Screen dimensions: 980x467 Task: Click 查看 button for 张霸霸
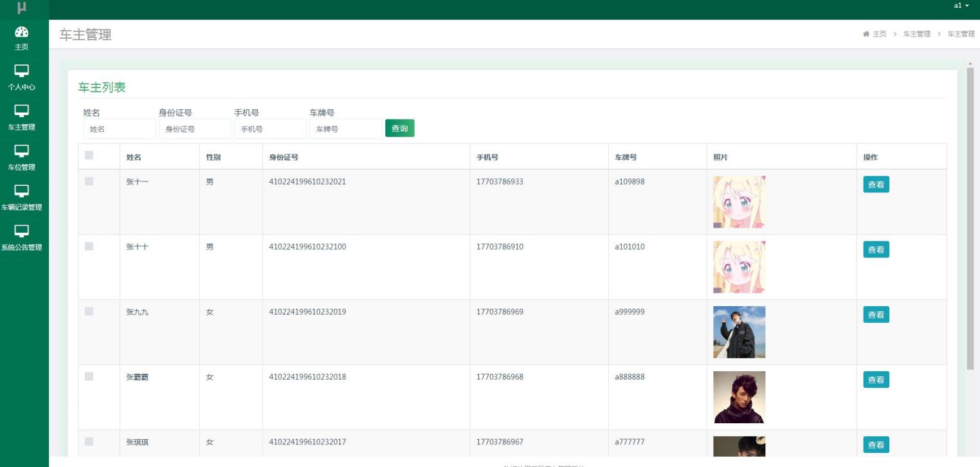click(876, 380)
